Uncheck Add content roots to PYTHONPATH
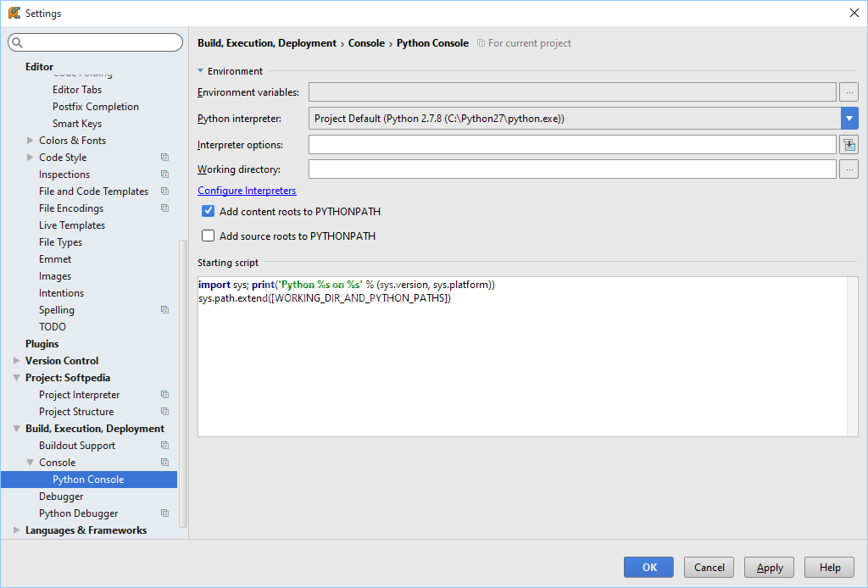Image resolution: width=868 pixels, height=588 pixels. (x=209, y=211)
